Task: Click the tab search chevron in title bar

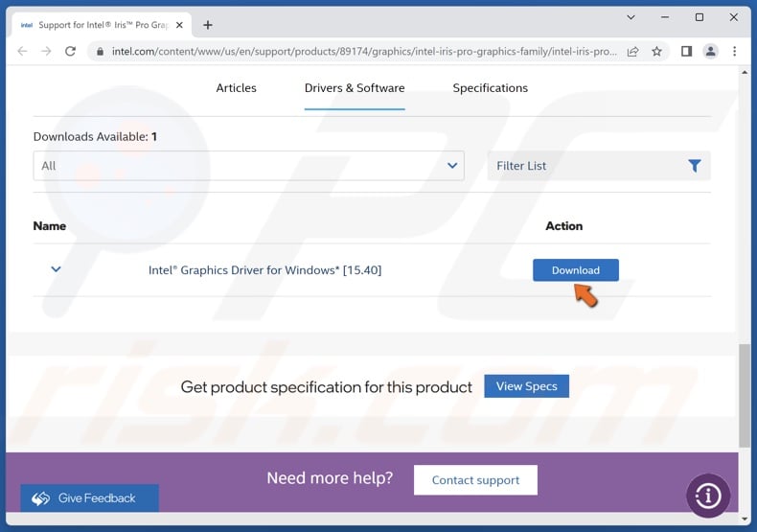Action: 631,17
